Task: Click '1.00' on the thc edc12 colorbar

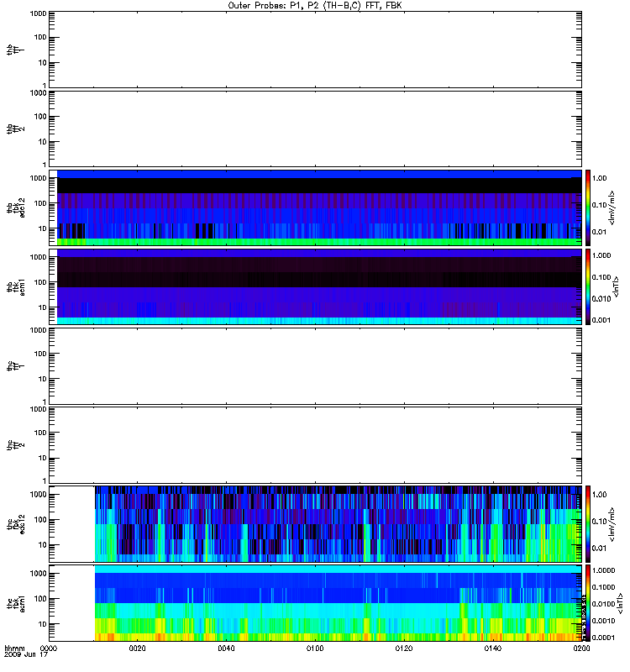Action: coord(599,495)
